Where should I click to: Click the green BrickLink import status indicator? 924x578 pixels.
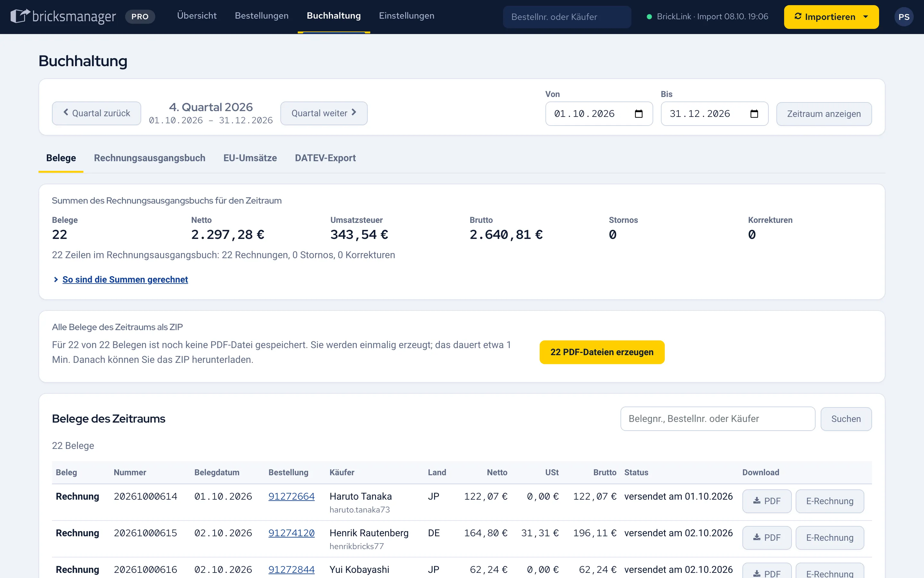tap(649, 17)
